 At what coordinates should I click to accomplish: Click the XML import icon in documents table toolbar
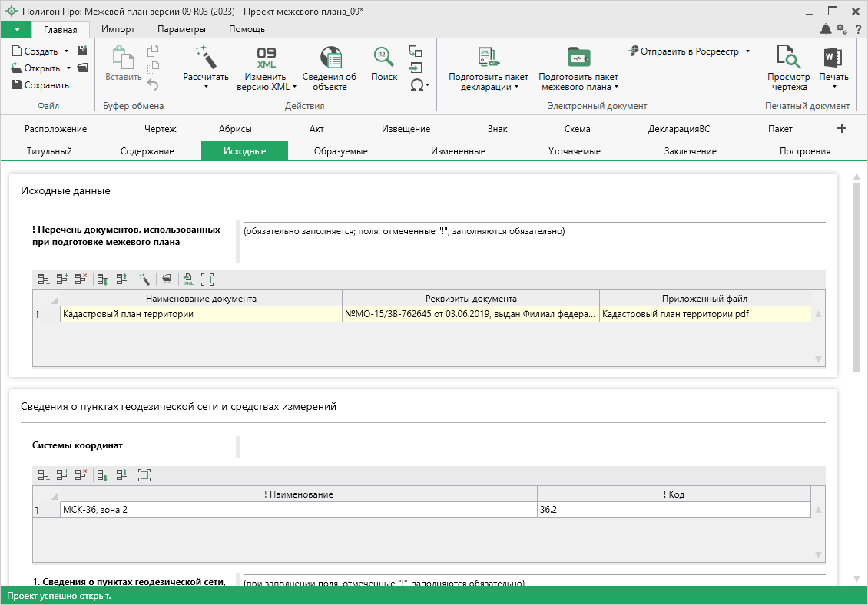tap(188, 280)
